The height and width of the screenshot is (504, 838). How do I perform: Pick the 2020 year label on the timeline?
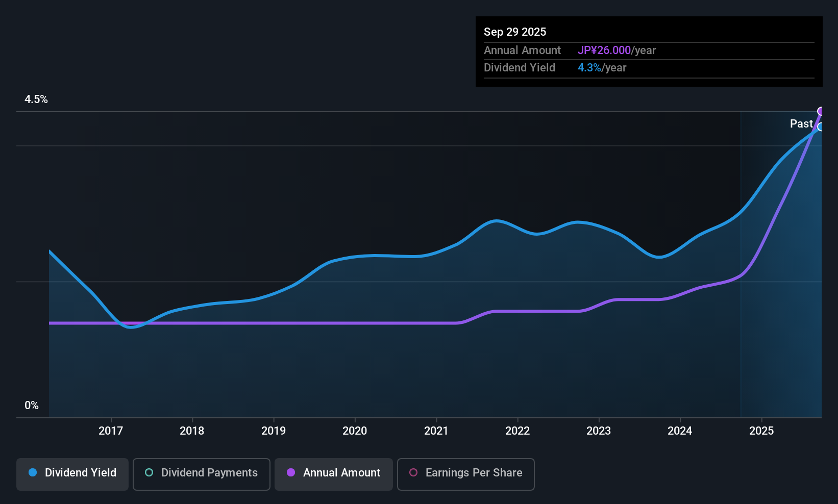point(355,431)
